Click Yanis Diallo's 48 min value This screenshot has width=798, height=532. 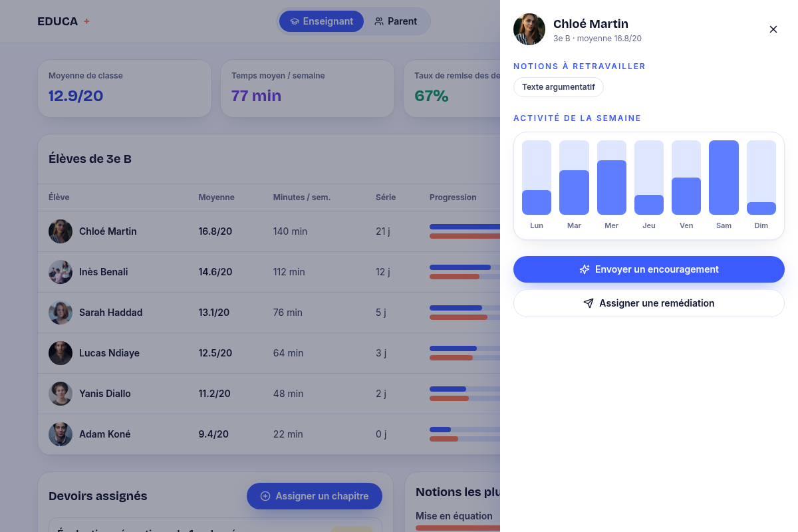[288, 394]
